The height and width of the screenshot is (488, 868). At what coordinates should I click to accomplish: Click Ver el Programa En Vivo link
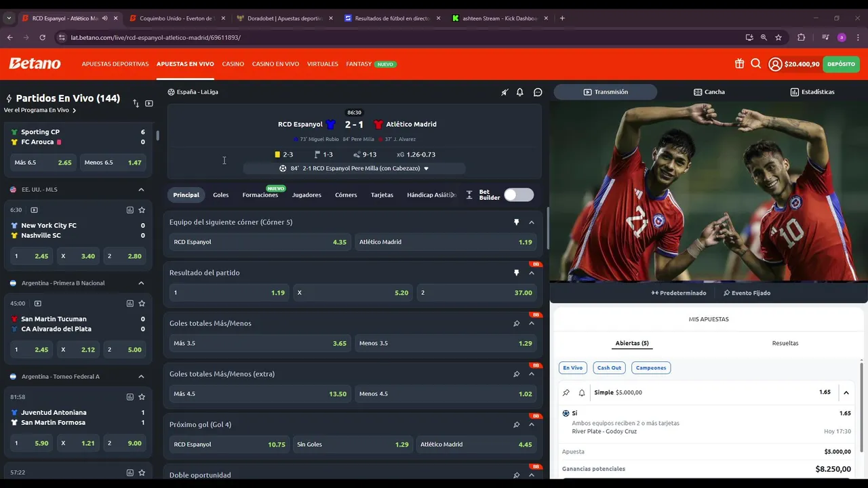click(39, 110)
